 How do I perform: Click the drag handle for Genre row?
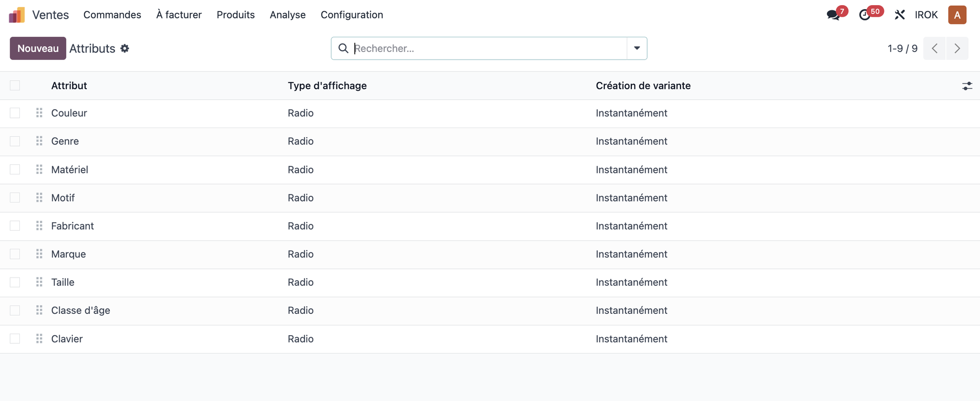click(x=39, y=141)
